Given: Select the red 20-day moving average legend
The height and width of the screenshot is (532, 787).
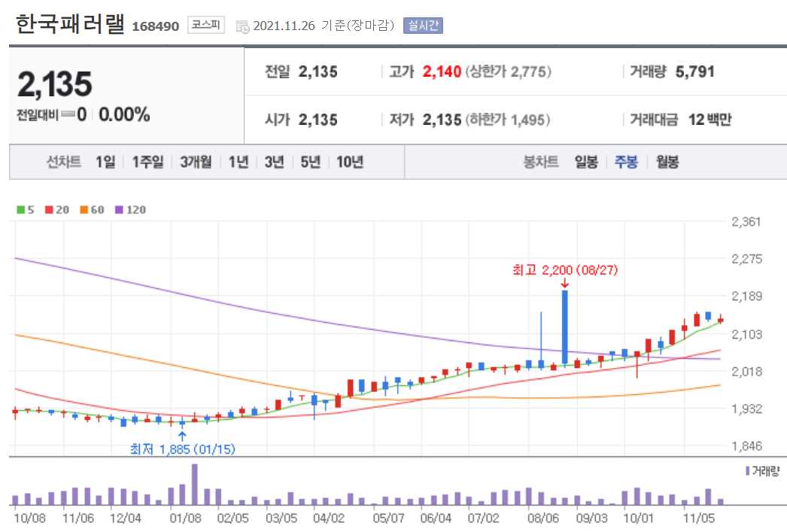Looking at the screenshot, I should [x=57, y=208].
